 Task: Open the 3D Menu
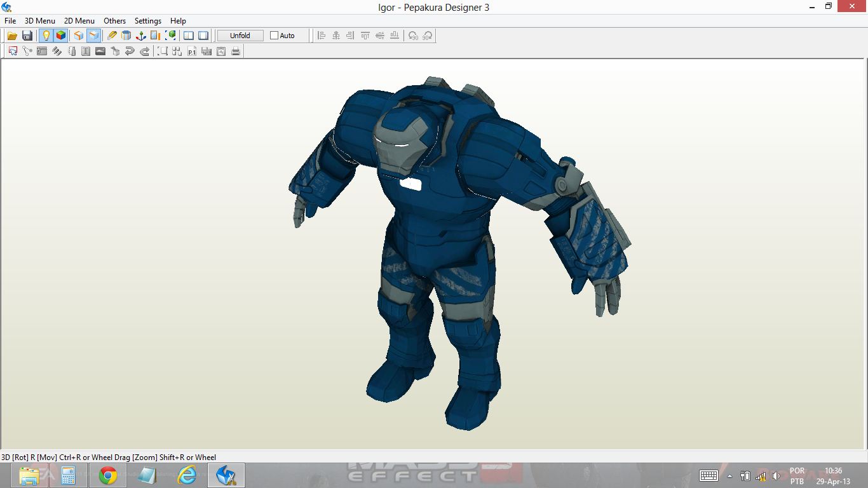pyautogui.click(x=40, y=21)
